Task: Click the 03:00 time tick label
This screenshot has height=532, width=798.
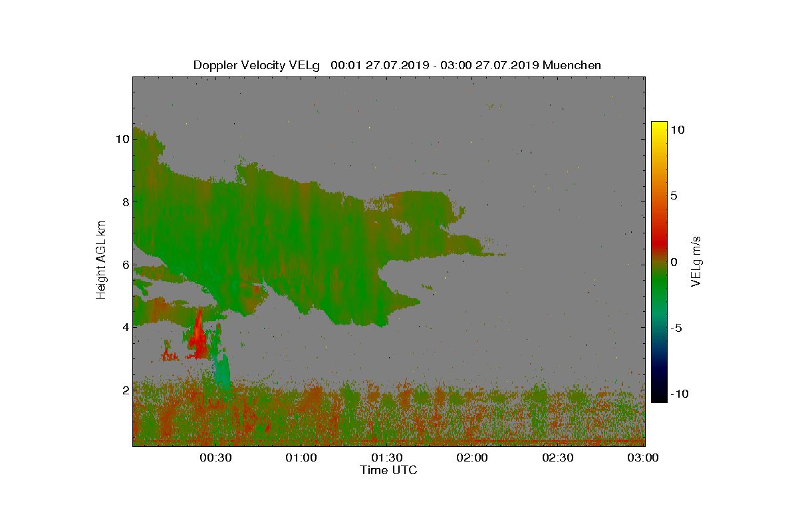Action: 644,458
